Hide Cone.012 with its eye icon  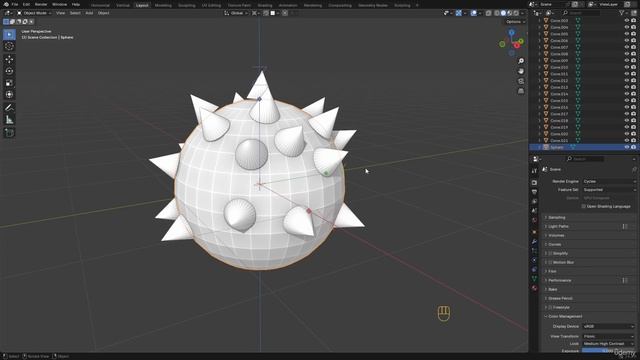(x=627, y=80)
